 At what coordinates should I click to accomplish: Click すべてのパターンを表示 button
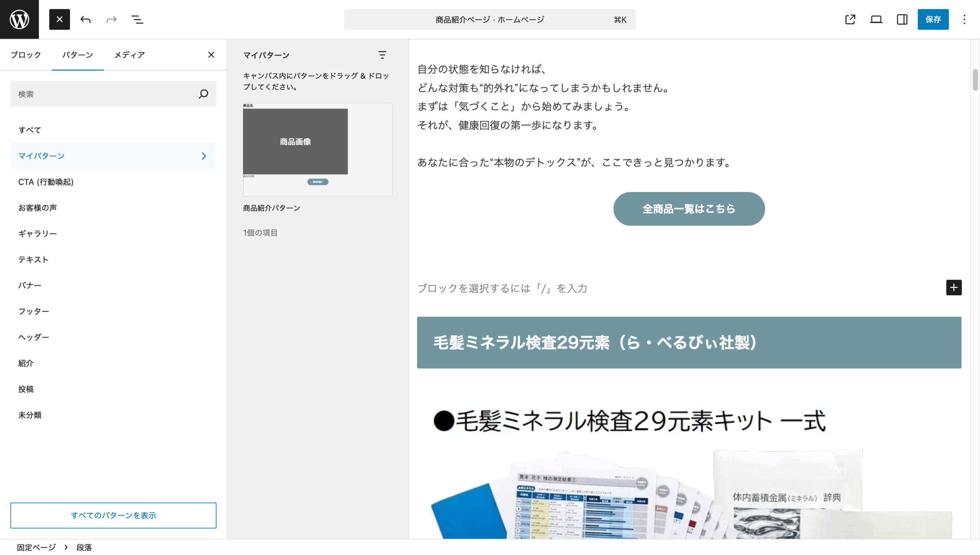click(x=113, y=515)
